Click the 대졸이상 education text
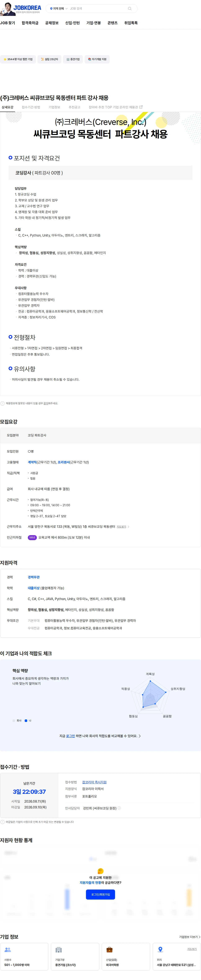The image size is (201, 980). (x=33, y=588)
